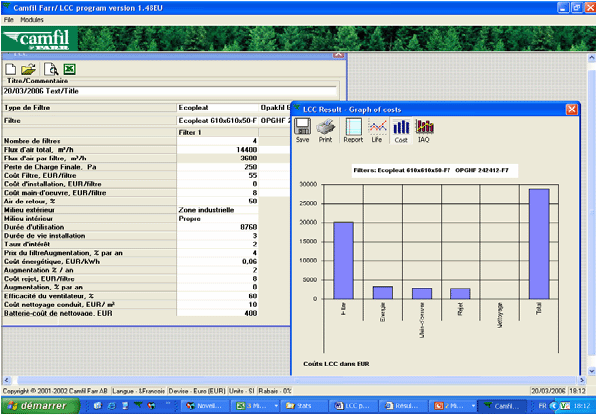Save the LCC result graph

303,130
